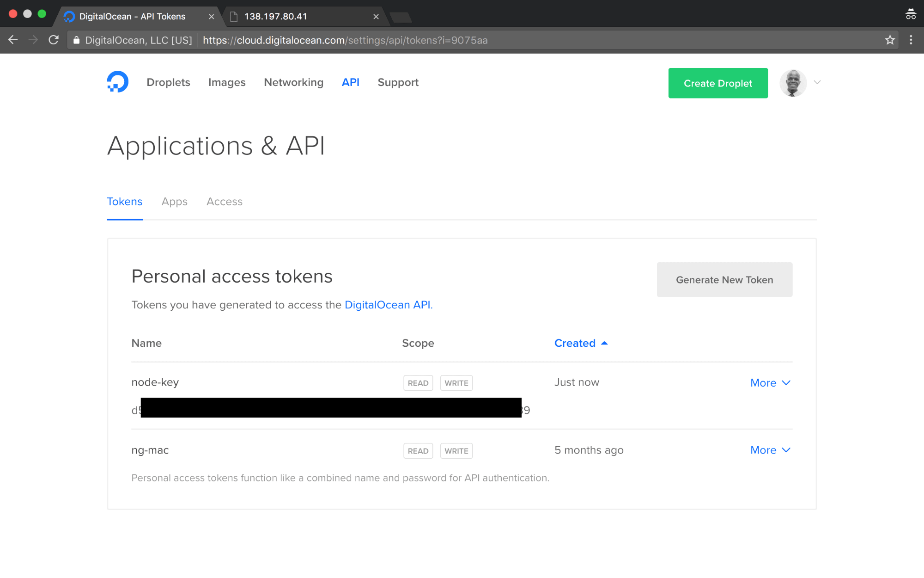Screen dimensions: 924x578
Task: Click the secure lock icon in address bar
Action: 77,40
